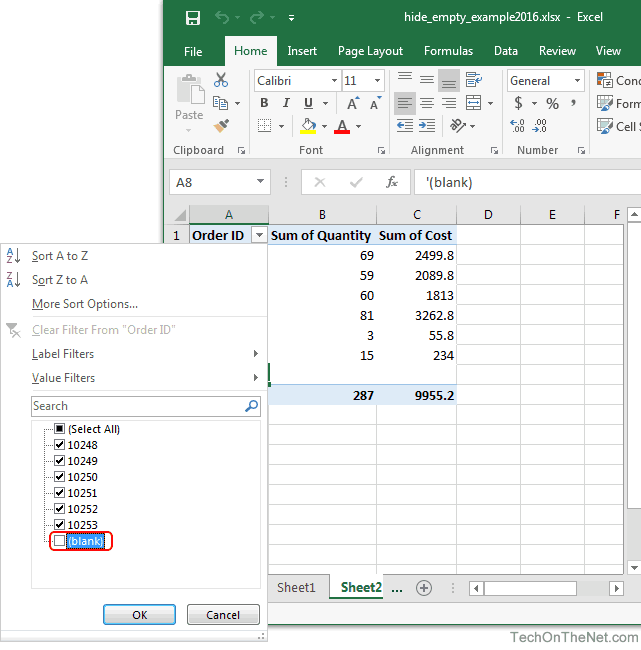Click Wrap Text icon
The width and height of the screenshot is (641, 650).
pyautogui.click(x=473, y=79)
